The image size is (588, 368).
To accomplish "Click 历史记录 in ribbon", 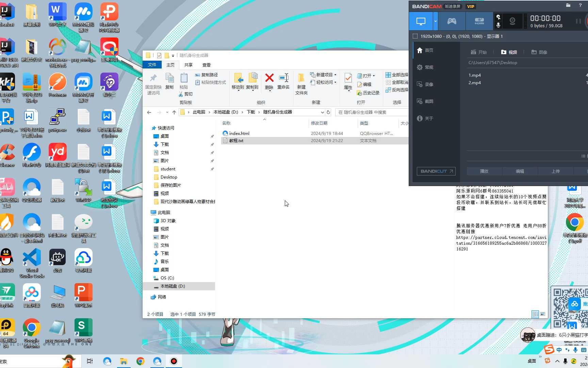I will [368, 93].
